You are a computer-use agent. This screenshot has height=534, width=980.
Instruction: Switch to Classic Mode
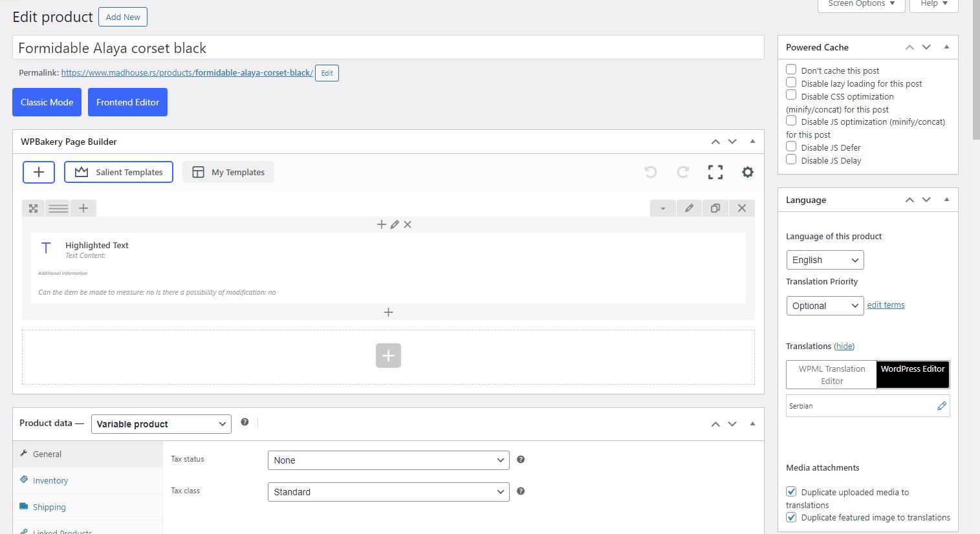47,102
